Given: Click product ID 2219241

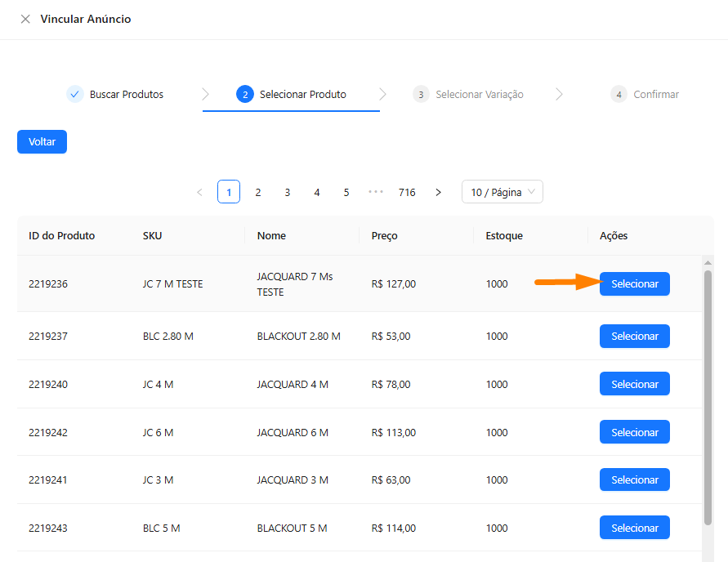Looking at the screenshot, I should click(48, 479).
